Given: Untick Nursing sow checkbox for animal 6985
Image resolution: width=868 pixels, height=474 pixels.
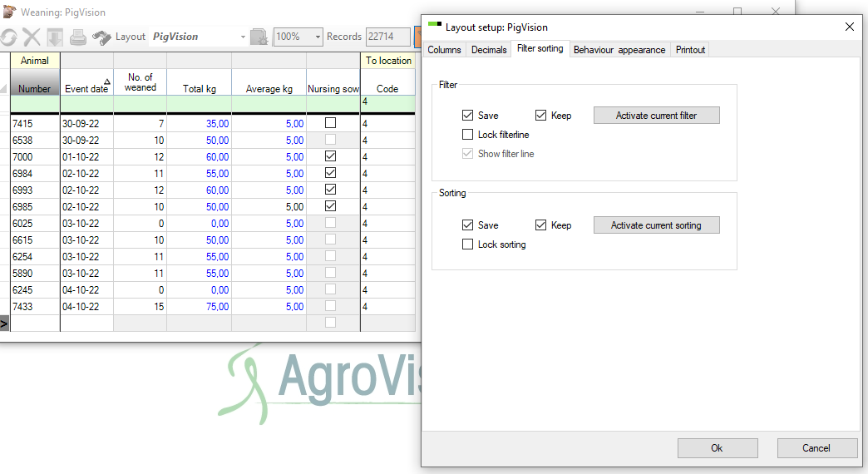Looking at the screenshot, I should point(330,206).
